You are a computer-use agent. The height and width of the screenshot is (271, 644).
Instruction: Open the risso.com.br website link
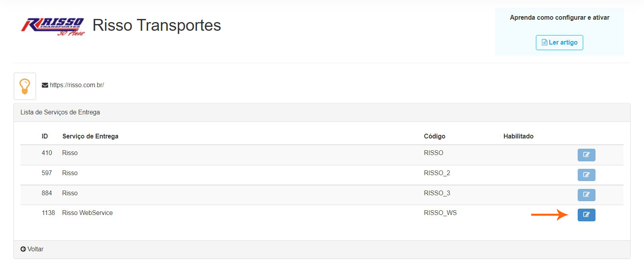pyautogui.click(x=77, y=85)
